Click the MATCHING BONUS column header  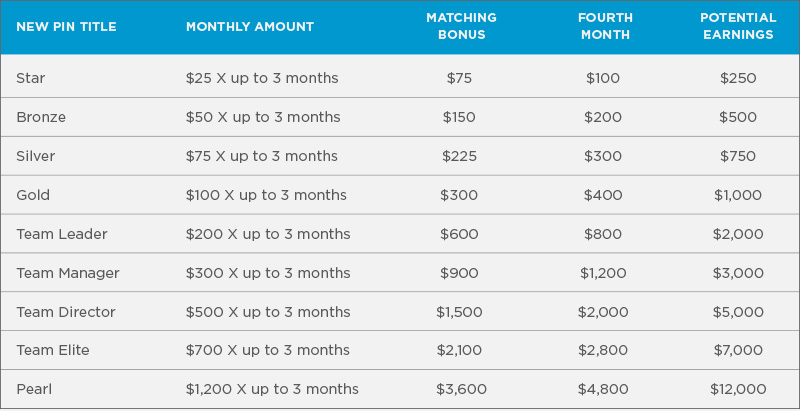click(x=461, y=26)
